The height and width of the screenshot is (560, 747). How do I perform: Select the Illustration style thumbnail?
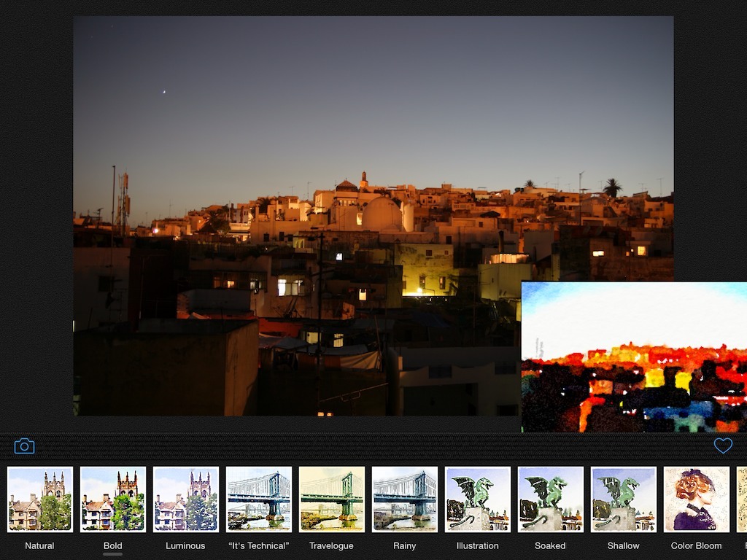(477, 499)
